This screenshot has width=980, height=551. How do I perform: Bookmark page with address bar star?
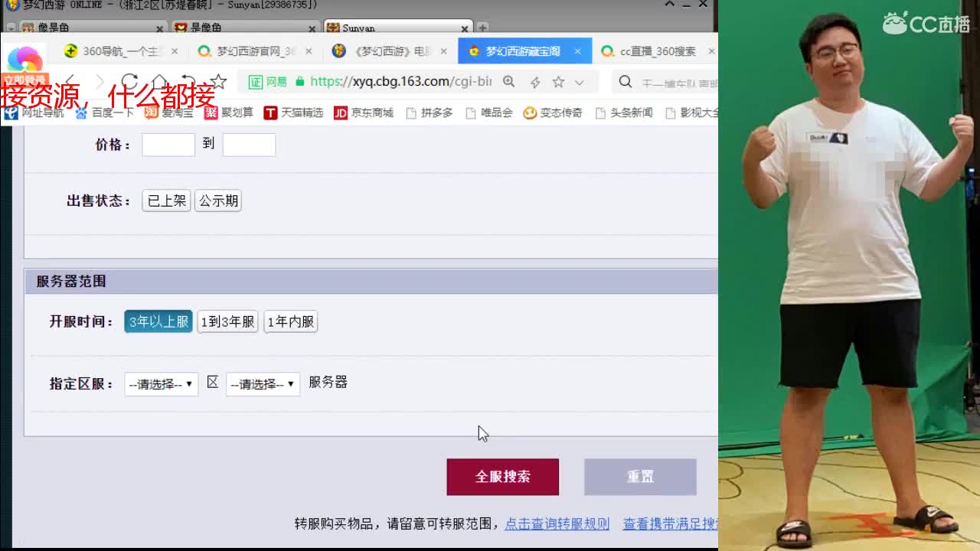pyautogui.click(x=558, y=82)
